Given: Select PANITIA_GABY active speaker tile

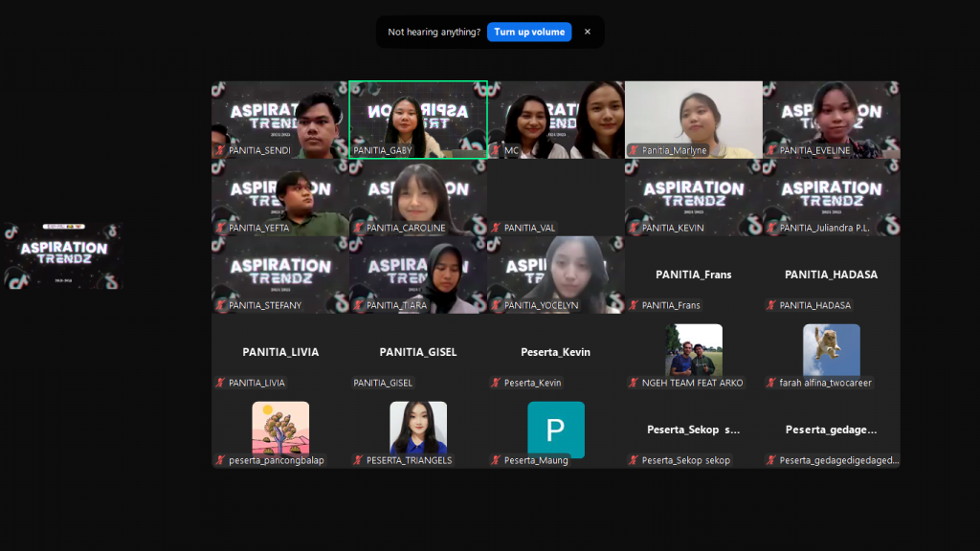Looking at the screenshot, I should (x=418, y=120).
